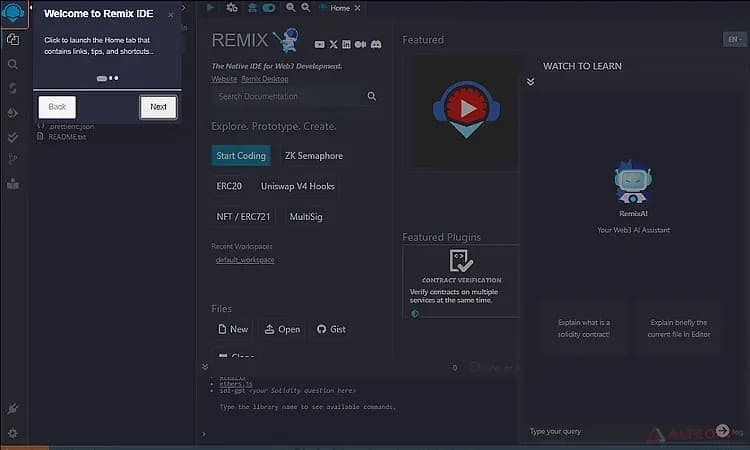This screenshot has width=750, height=450.
Task: Click the Gist button
Action: 331,329
